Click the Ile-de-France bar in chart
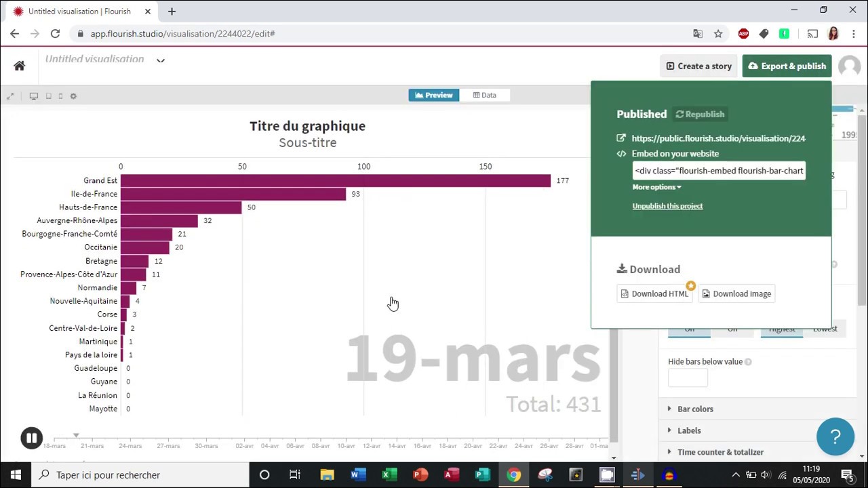868x488 pixels. click(x=233, y=194)
